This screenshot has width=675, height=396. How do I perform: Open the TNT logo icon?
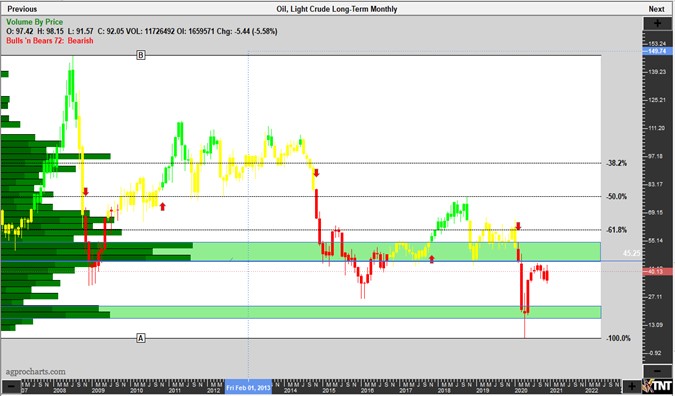pos(658,386)
